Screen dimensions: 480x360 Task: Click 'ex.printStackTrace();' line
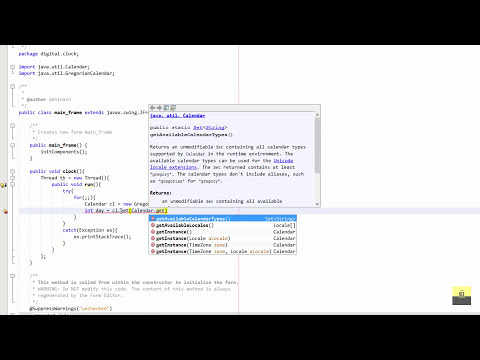(x=103, y=237)
